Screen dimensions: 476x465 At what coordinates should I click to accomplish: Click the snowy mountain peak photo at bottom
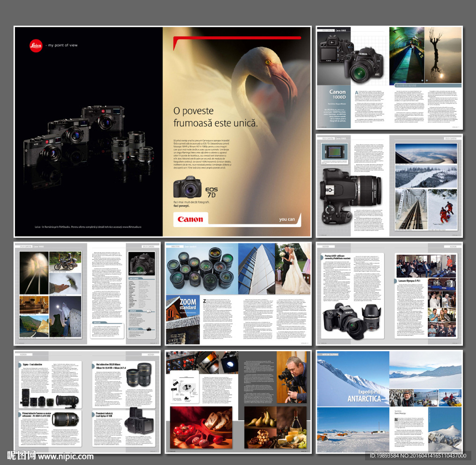point(445,430)
